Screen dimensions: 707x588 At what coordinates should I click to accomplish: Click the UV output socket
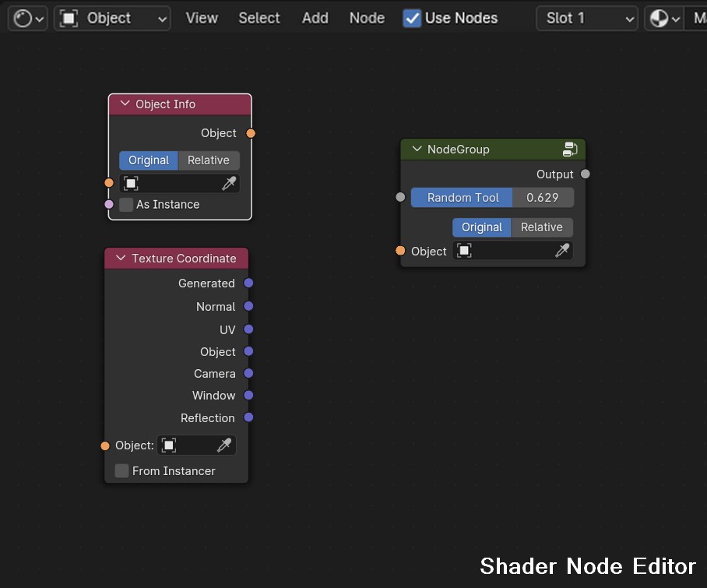click(x=248, y=329)
